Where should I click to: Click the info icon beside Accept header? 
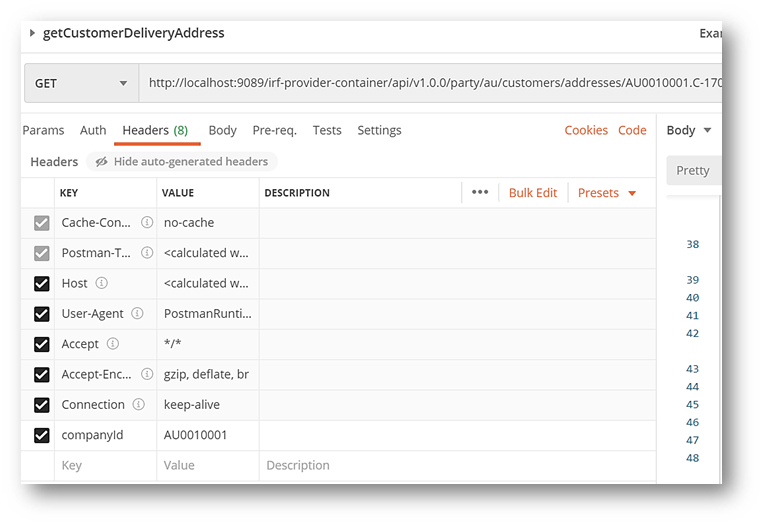tap(113, 344)
